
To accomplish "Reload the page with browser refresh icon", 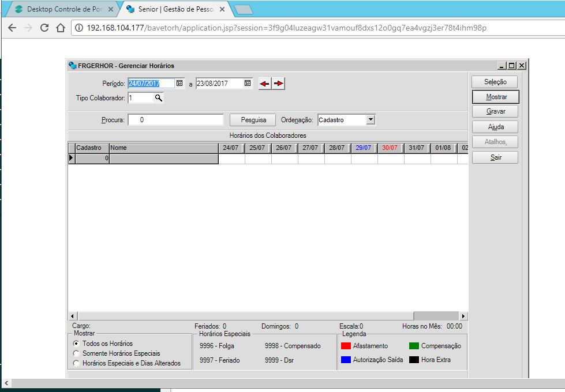I will (44, 28).
